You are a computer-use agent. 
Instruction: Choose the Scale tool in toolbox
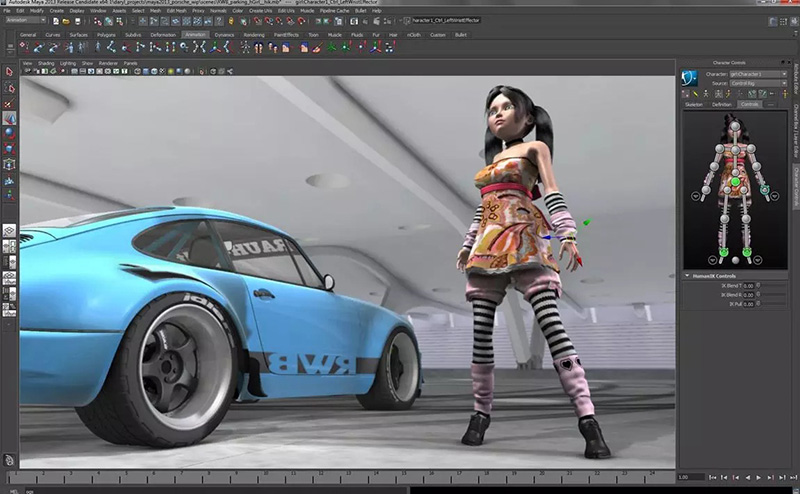9,149
